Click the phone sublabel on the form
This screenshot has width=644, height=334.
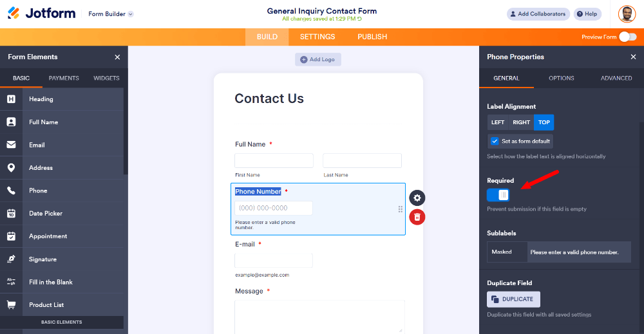click(265, 225)
